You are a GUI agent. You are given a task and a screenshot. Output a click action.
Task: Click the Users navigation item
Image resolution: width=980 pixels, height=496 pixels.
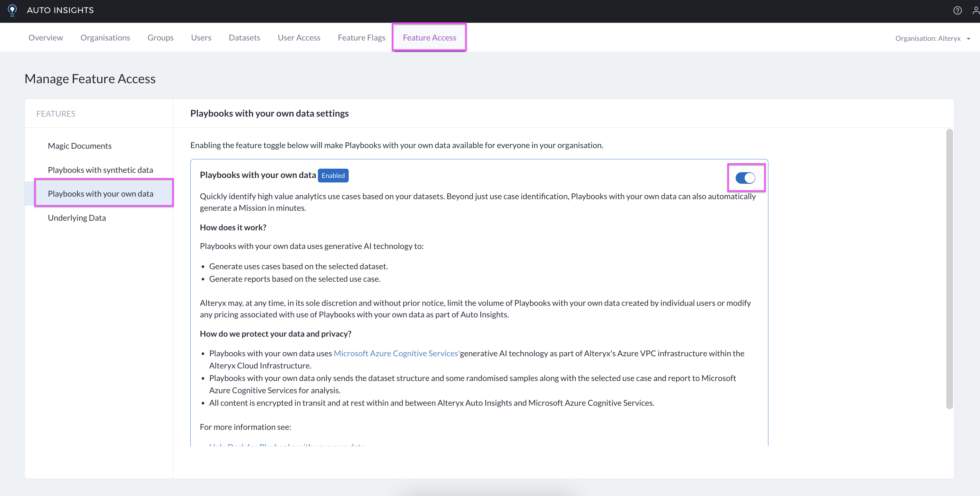coord(201,37)
